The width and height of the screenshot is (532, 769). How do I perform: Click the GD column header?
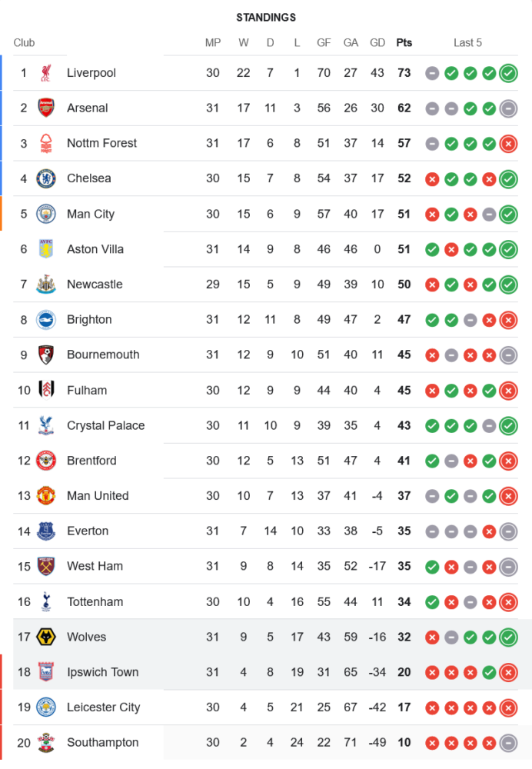tap(377, 43)
